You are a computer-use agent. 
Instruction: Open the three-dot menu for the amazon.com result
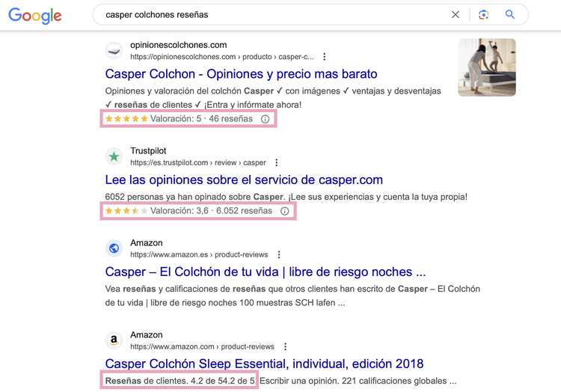coord(285,346)
